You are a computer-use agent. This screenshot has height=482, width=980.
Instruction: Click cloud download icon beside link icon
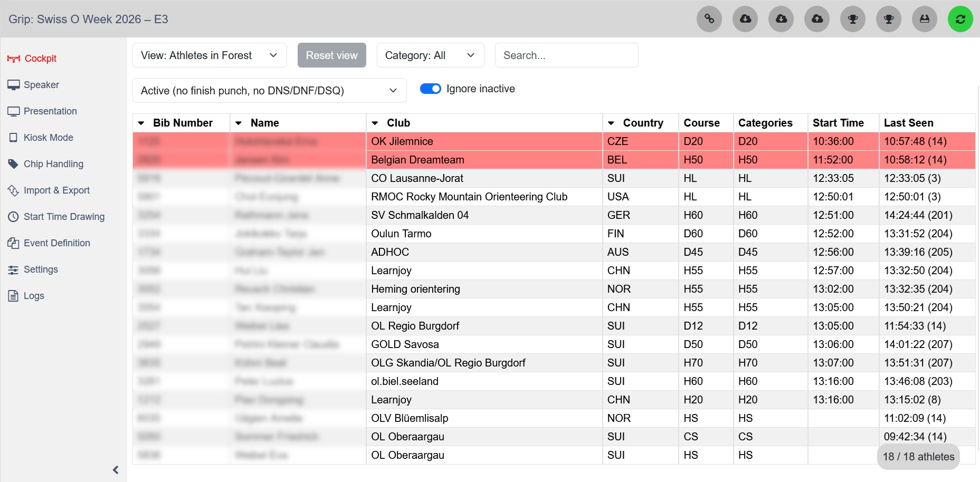[x=745, y=19]
